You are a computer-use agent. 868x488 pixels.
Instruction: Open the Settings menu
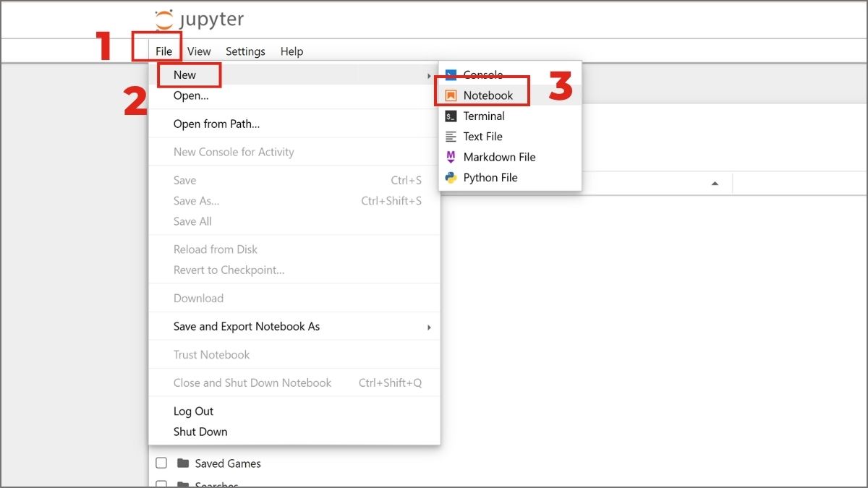pos(245,51)
